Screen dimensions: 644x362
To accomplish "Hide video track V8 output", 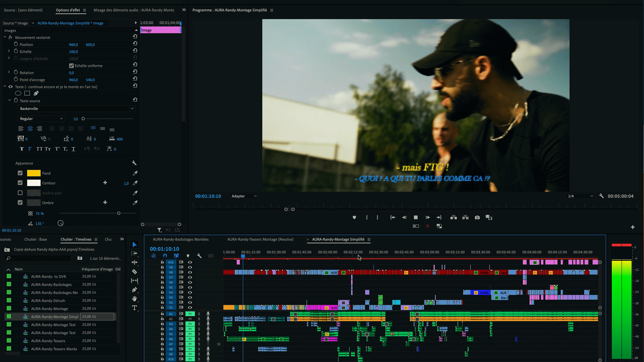I will click(x=190, y=272).
